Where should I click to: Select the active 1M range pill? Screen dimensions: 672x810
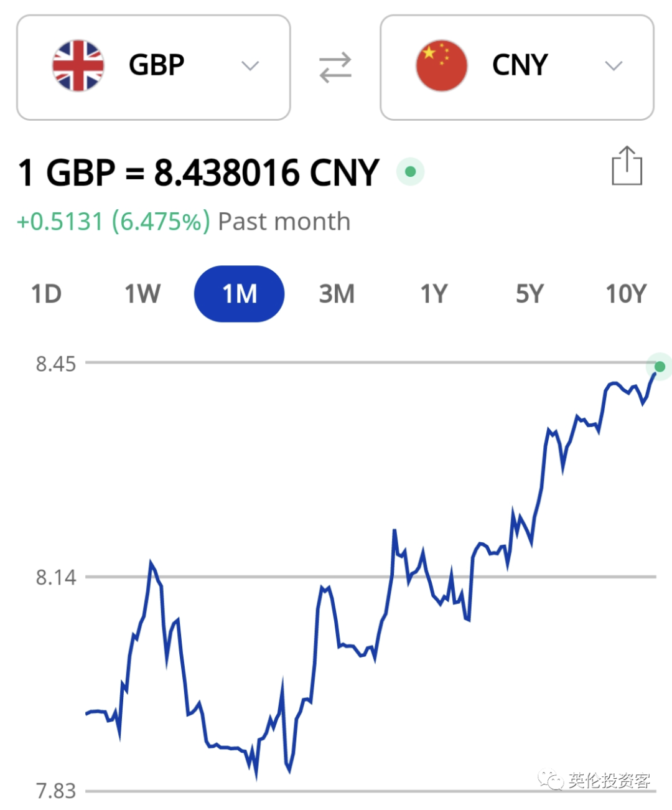240,294
